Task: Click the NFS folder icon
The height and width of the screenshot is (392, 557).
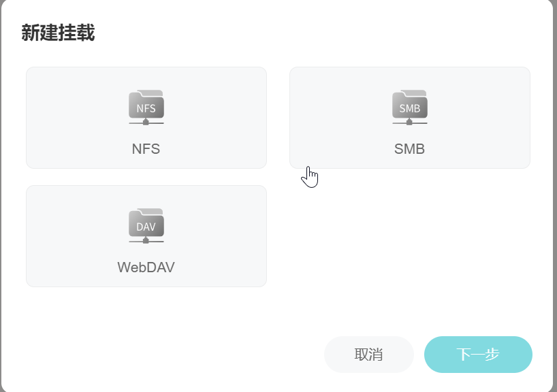Action: tap(146, 108)
